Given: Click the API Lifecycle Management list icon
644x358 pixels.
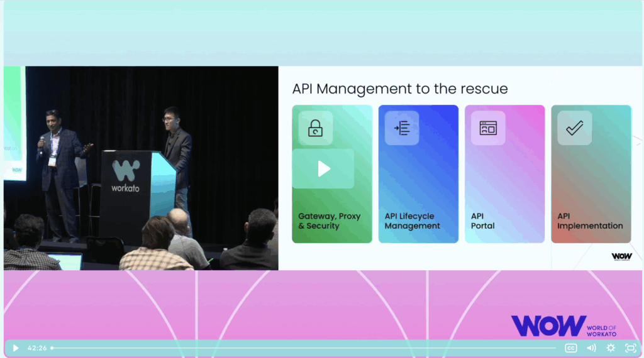Looking at the screenshot, I should point(402,128).
